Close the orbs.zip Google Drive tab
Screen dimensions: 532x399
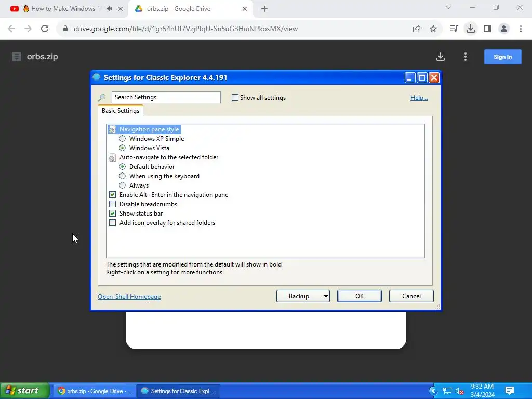tap(245, 9)
